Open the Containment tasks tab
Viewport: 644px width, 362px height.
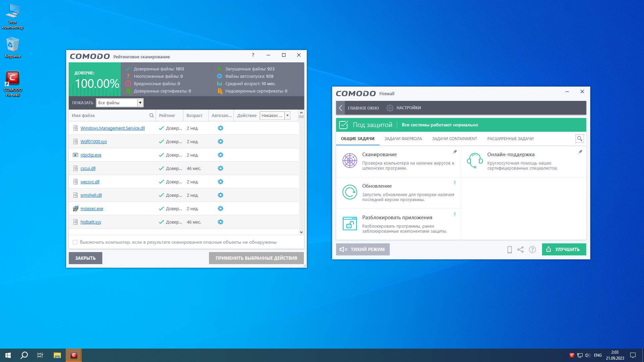point(454,138)
